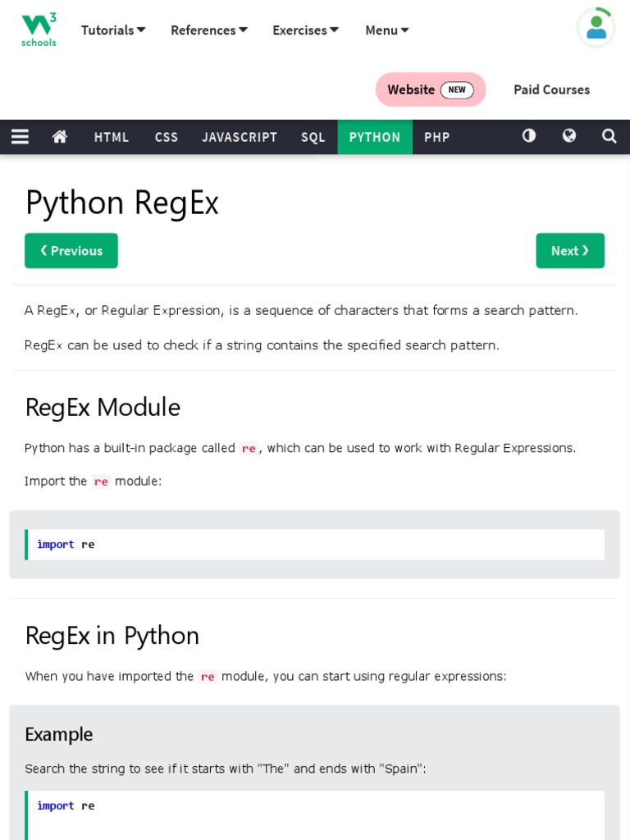Open the Website NEW pill button

coord(431,89)
